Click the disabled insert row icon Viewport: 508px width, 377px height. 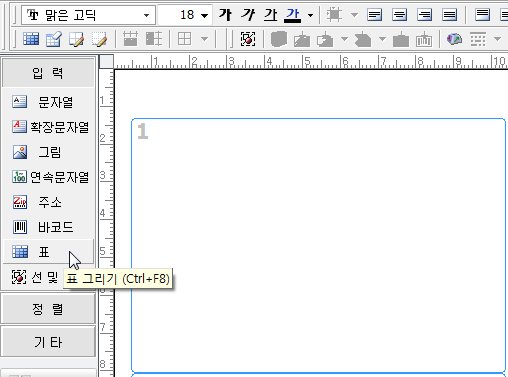(x=130, y=39)
